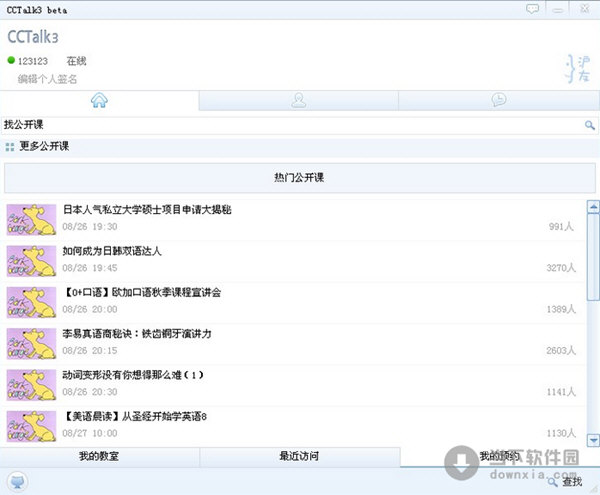Click thumbnail of the 李易真语商秘诀 course

click(x=31, y=344)
